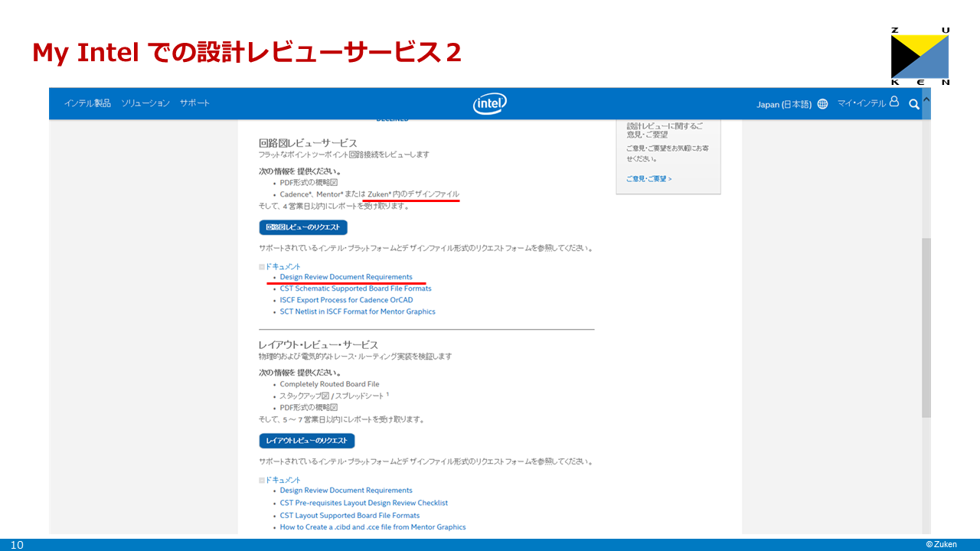Screen dimensions: 980x551
Task: Open How to Create a .cibd and .cce file link
Action: pos(373,527)
